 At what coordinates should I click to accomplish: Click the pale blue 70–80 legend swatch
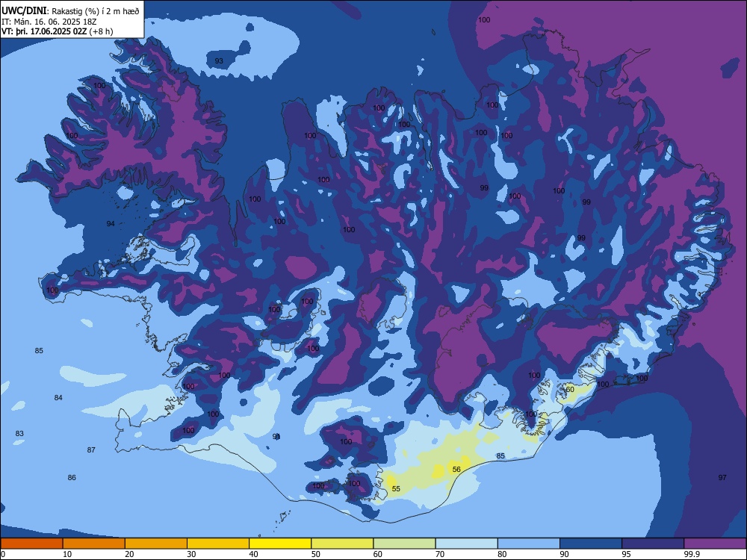(466, 544)
